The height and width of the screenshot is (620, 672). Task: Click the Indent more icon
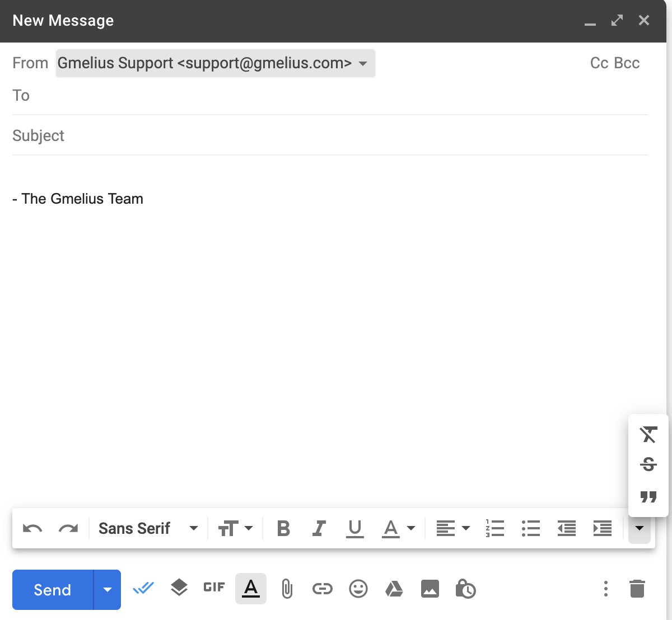coord(603,528)
